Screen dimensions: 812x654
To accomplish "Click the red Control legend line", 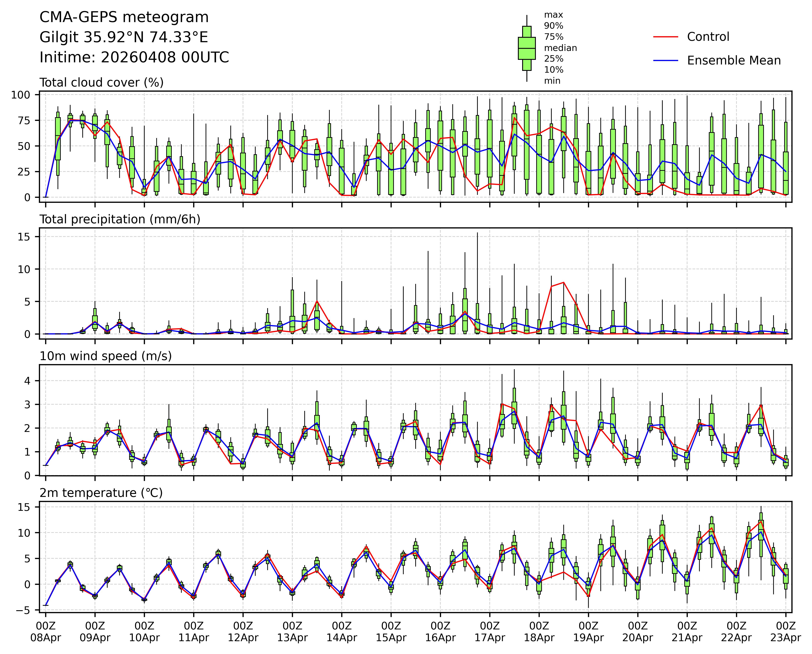I will [x=665, y=37].
